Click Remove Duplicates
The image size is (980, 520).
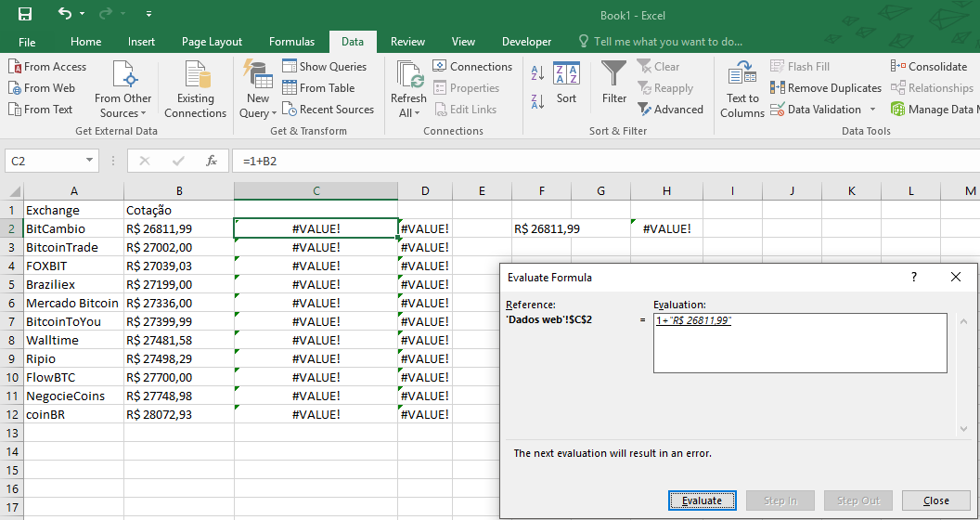[826, 88]
